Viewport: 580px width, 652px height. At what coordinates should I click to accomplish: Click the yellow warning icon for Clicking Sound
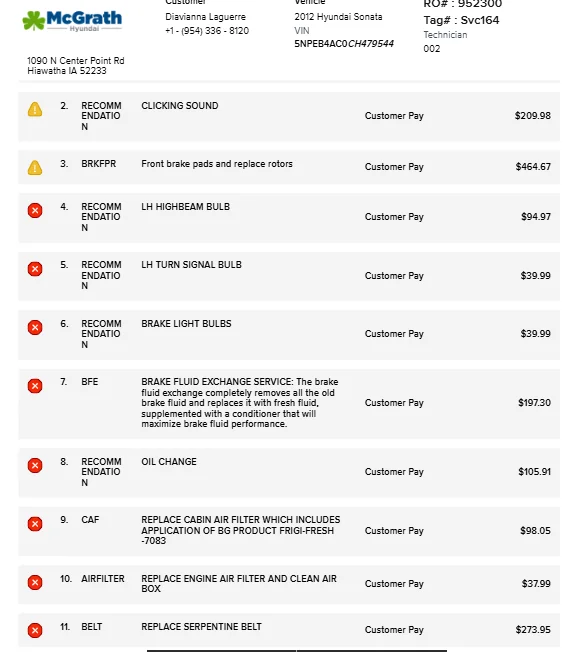[35, 109]
